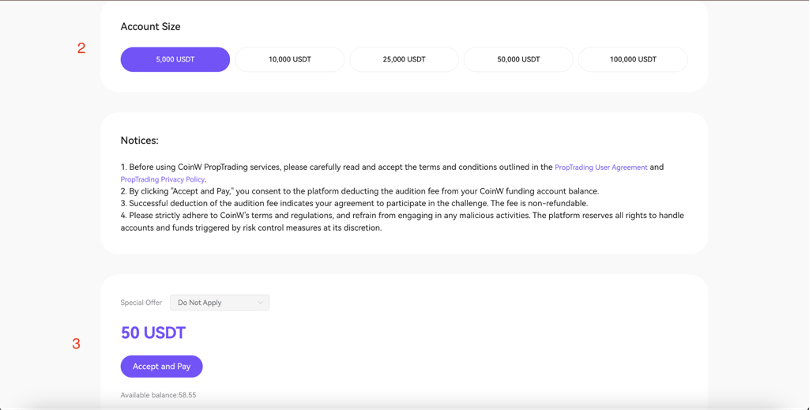The width and height of the screenshot is (810, 410).
Task: Click the Account Size heading
Action: (150, 26)
